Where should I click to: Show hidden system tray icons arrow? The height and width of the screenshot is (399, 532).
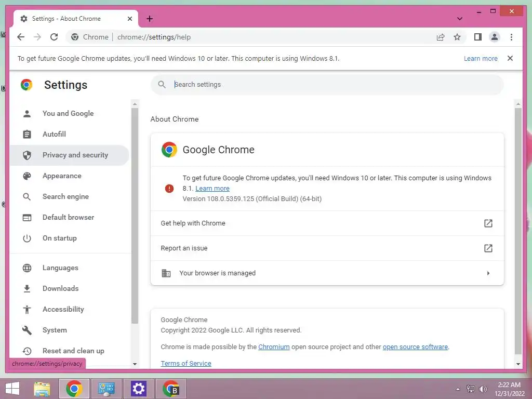pyautogui.click(x=458, y=389)
